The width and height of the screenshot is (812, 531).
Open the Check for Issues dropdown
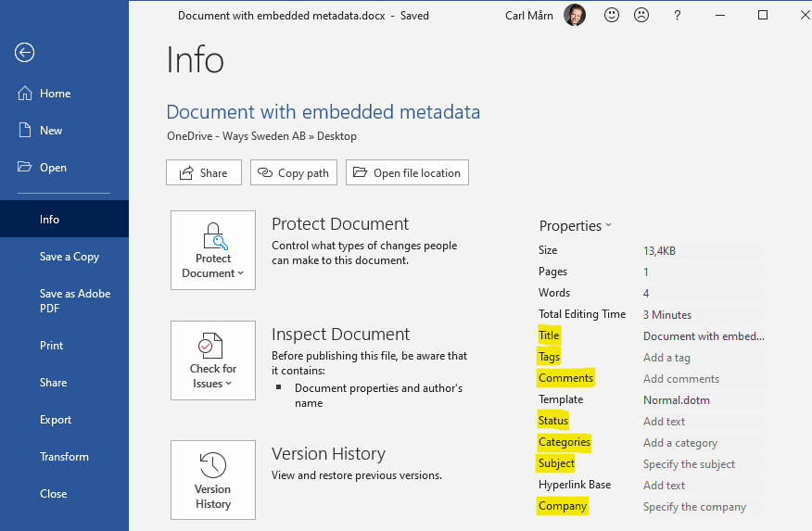pyautogui.click(x=213, y=360)
